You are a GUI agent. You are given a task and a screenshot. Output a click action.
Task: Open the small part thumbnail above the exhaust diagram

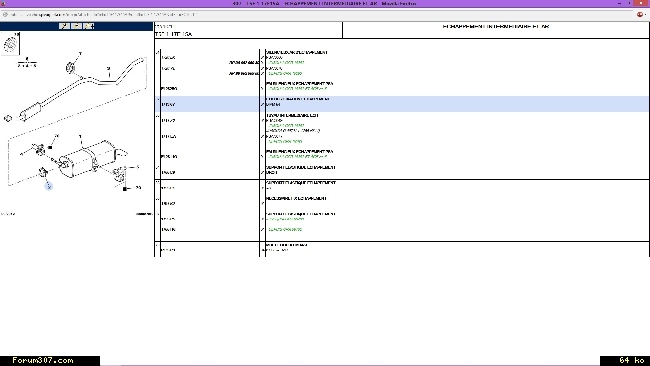[10, 44]
